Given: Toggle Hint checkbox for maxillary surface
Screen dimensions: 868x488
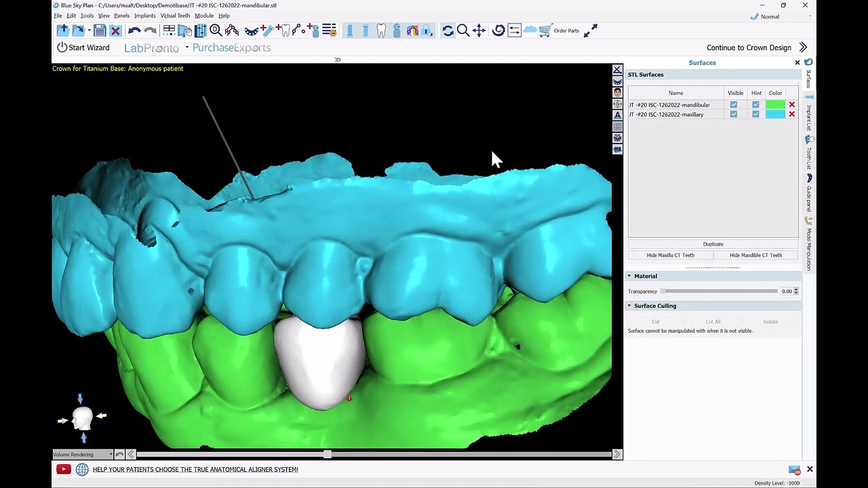Looking at the screenshot, I should [x=755, y=115].
